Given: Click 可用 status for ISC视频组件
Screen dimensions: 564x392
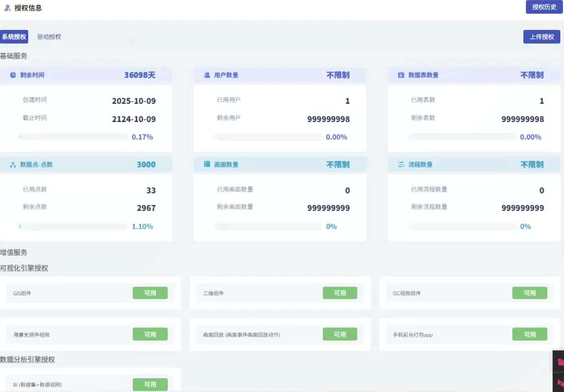Looking at the screenshot, I should click(529, 293).
